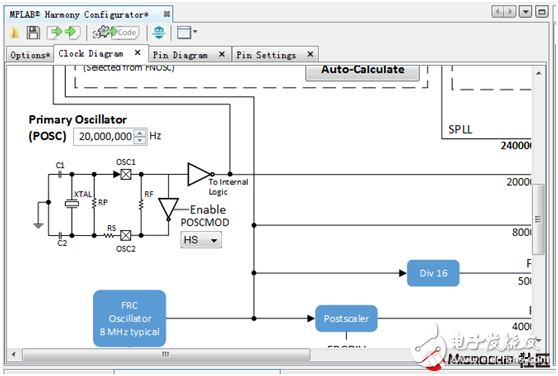Open the POSCMOD HS dropdown
Viewport: 558px width, 376px height.
pos(201,240)
